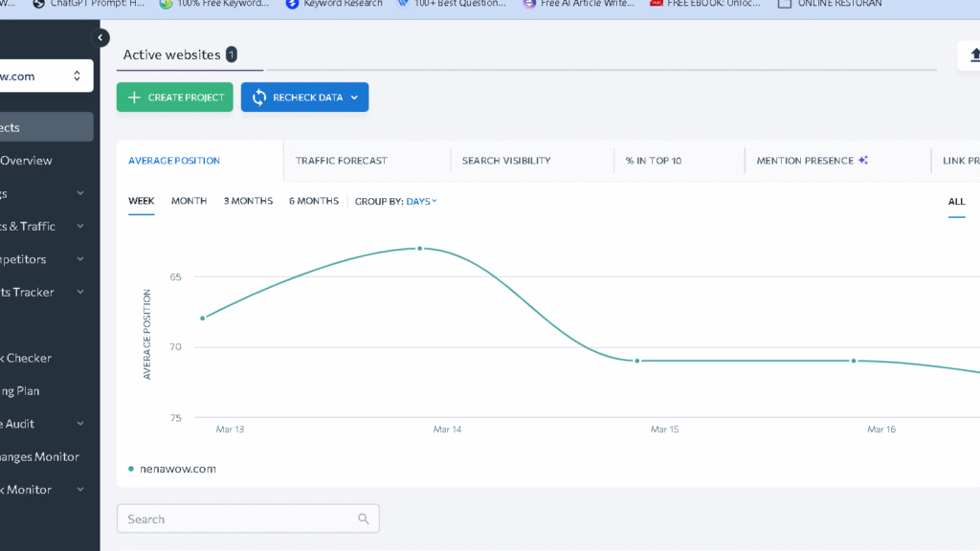The image size is (980, 551).
Task: Click the Create Project button
Action: point(174,97)
